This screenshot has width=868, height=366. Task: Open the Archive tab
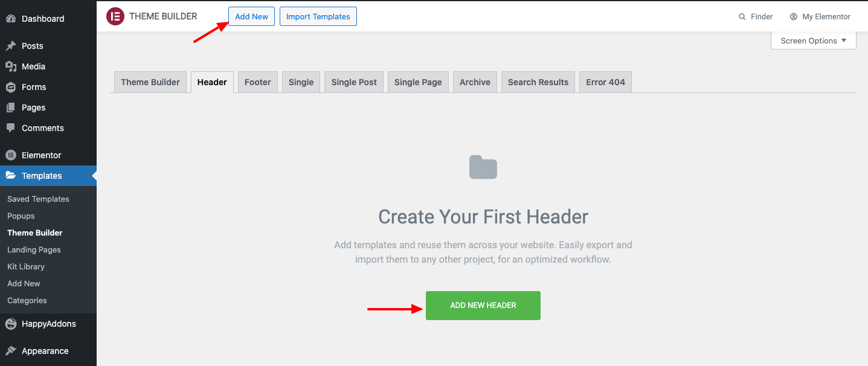[475, 82]
